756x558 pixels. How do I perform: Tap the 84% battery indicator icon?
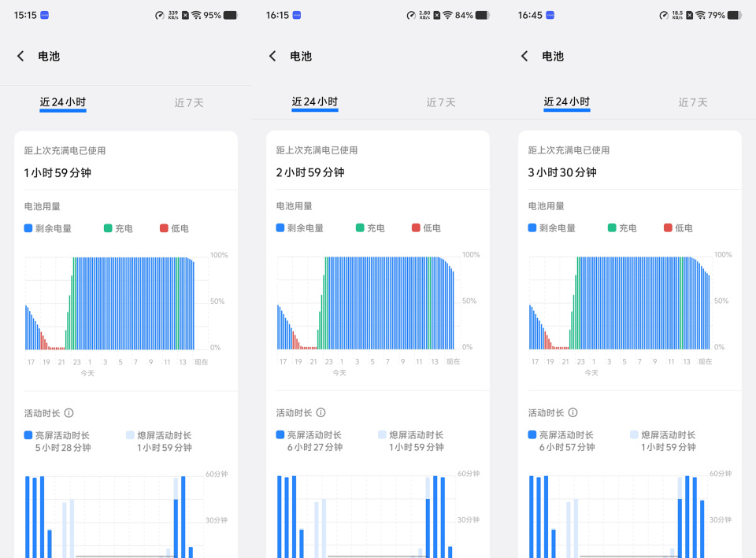click(x=483, y=16)
